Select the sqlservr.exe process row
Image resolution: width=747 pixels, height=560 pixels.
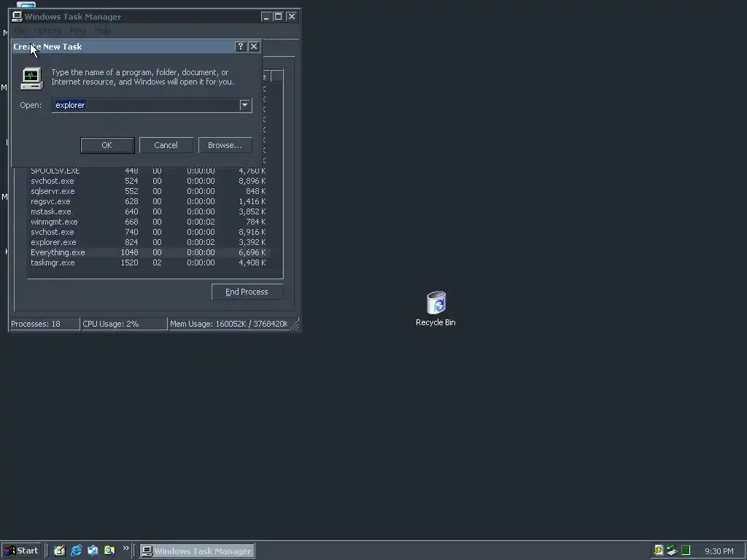coord(149,191)
